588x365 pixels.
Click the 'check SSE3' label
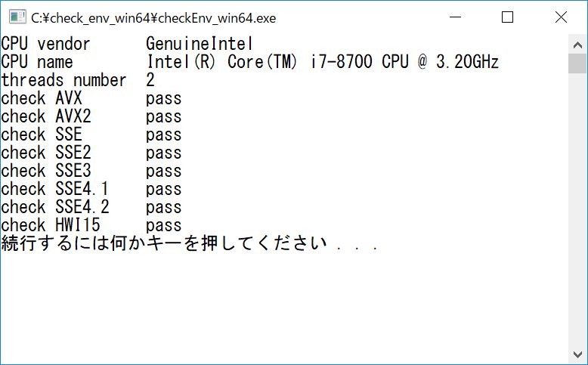[x=46, y=171]
